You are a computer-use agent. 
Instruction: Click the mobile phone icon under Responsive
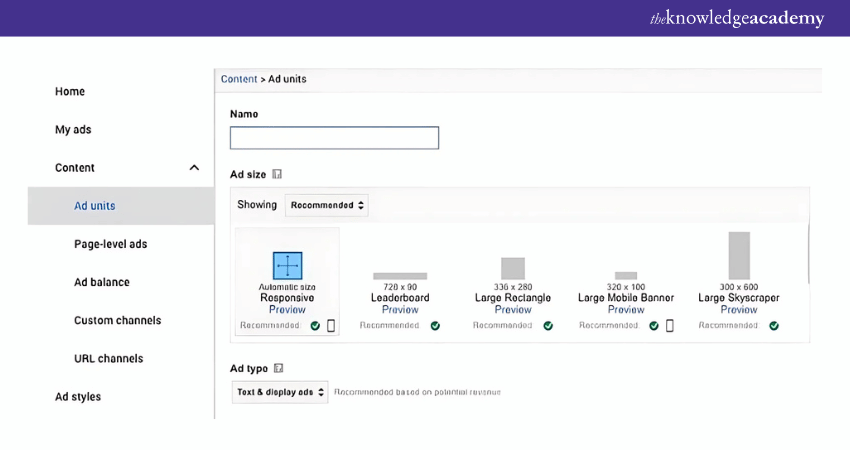(331, 325)
